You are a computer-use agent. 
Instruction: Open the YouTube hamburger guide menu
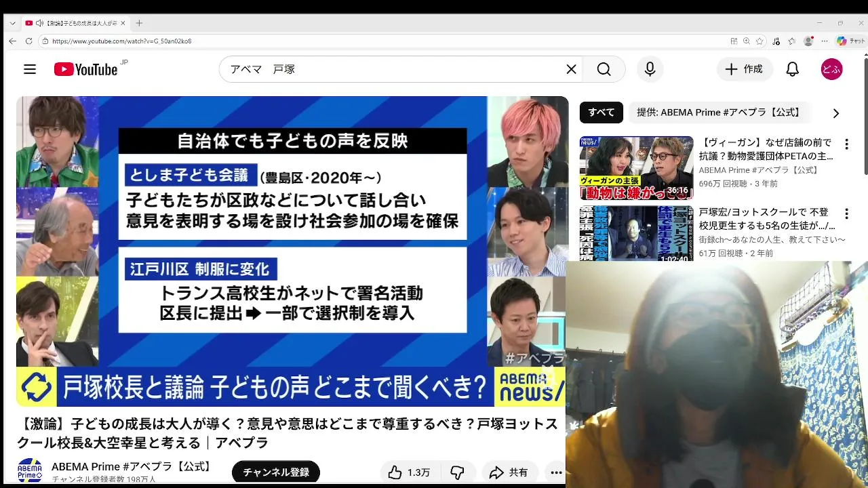30,69
